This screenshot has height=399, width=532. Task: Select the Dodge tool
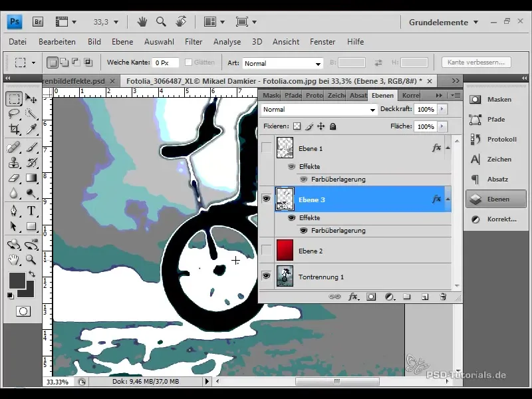tap(31, 193)
